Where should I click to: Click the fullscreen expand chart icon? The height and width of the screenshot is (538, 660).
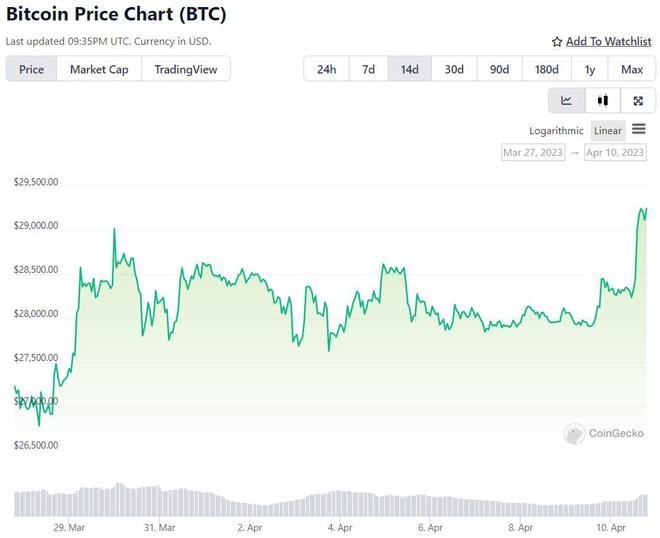638,100
